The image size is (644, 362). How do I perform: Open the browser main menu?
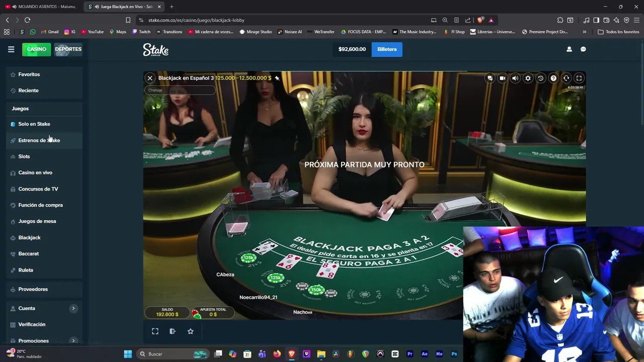click(x=636, y=20)
